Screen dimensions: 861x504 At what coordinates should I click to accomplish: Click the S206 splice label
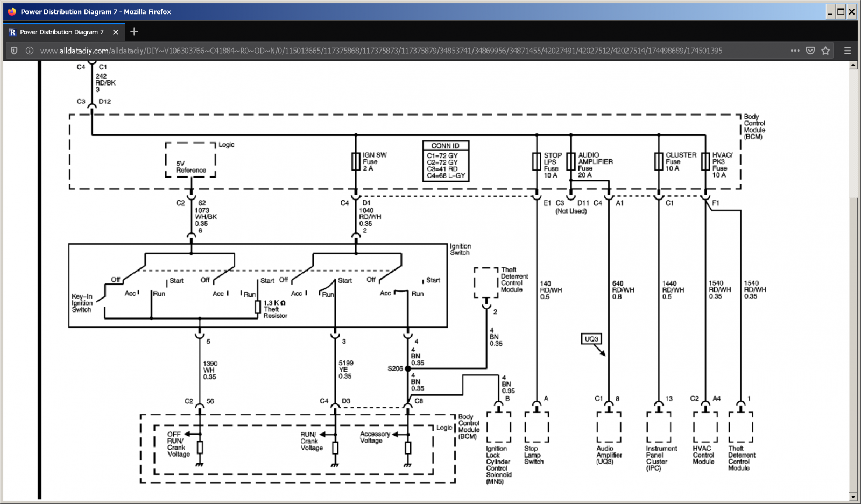(x=395, y=368)
